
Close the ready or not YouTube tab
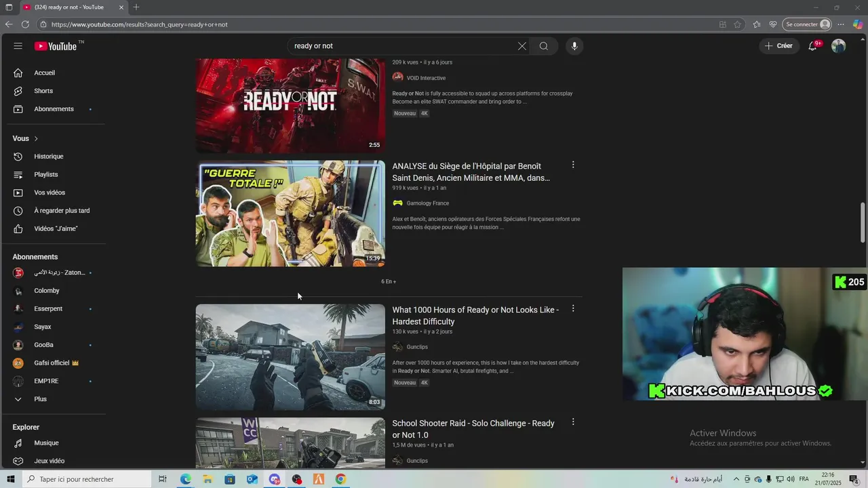click(121, 7)
